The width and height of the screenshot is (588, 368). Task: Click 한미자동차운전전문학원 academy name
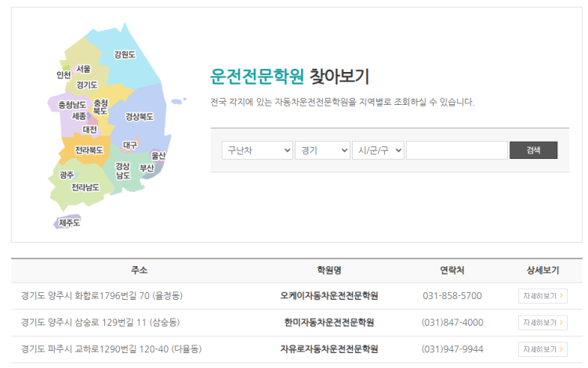click(x=328, y=323)
